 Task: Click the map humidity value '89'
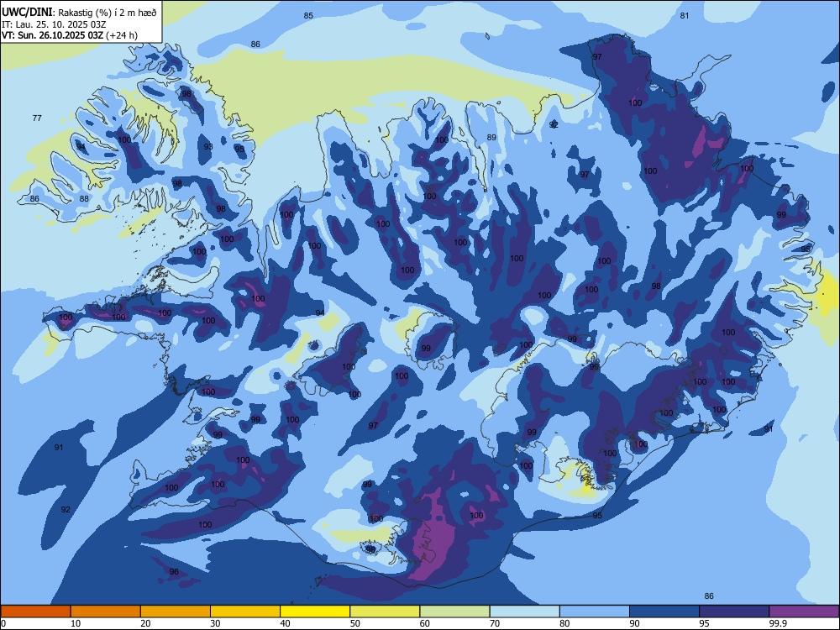[491, 138]
